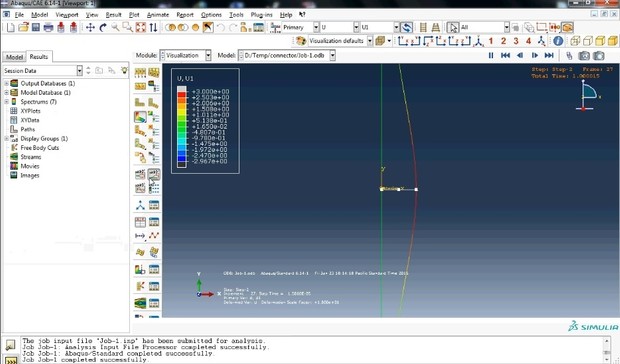Create a new model database icon
This screenshot has width=620, height=364.
pos(10,27)
